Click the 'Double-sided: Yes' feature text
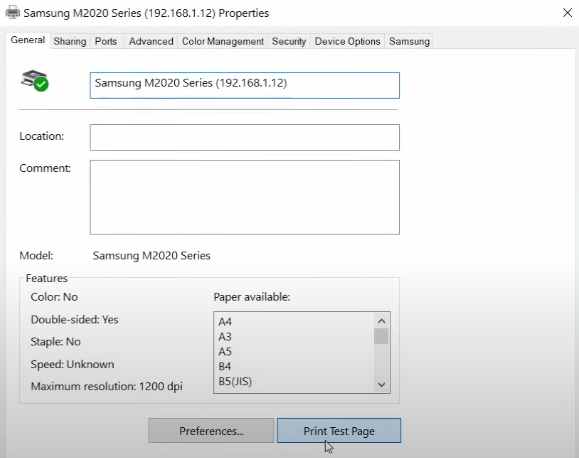 click(75, 319)
